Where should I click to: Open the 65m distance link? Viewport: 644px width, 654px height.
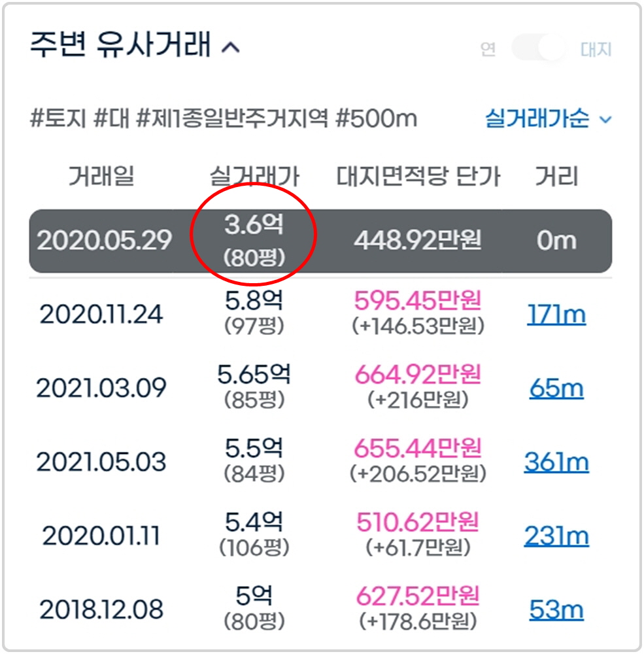coord(556,388)
